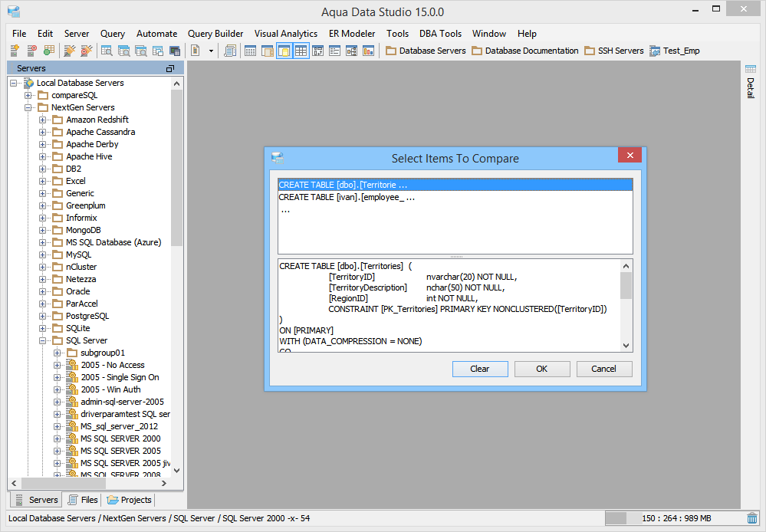Image resolution: width=766 pixels, height=532 pixels.
Task: Expand the compareSQL folder
Action: 28,95
